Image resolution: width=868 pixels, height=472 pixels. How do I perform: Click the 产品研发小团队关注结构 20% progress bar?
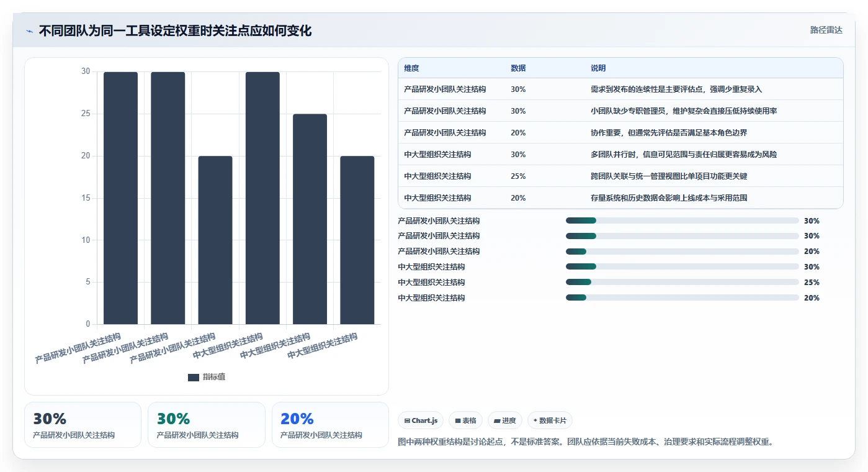[x=682, y=251]
